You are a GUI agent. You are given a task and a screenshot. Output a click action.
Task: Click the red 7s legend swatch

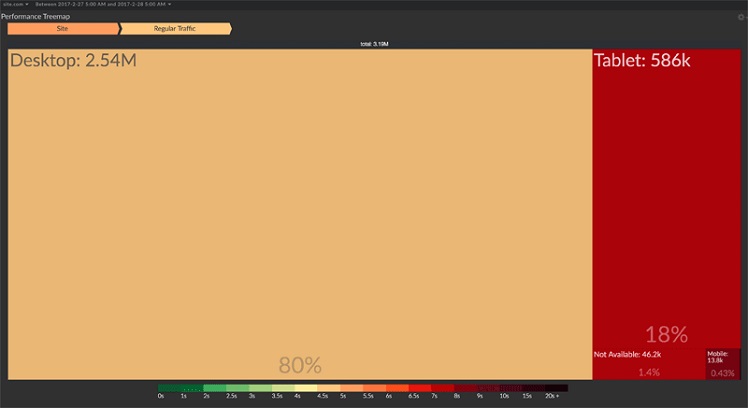[443, 388]
